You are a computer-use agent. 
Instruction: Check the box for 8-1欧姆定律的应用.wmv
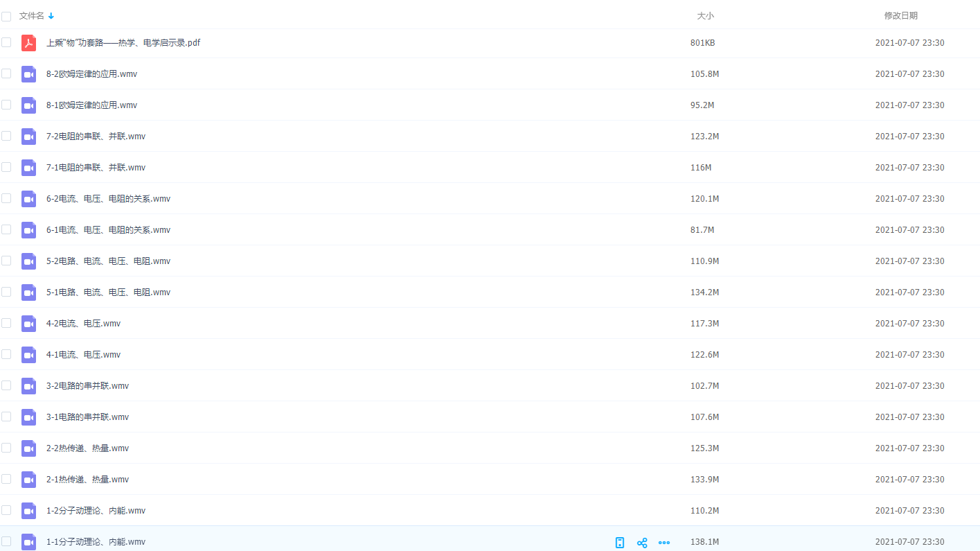click(x=6, y=105)
